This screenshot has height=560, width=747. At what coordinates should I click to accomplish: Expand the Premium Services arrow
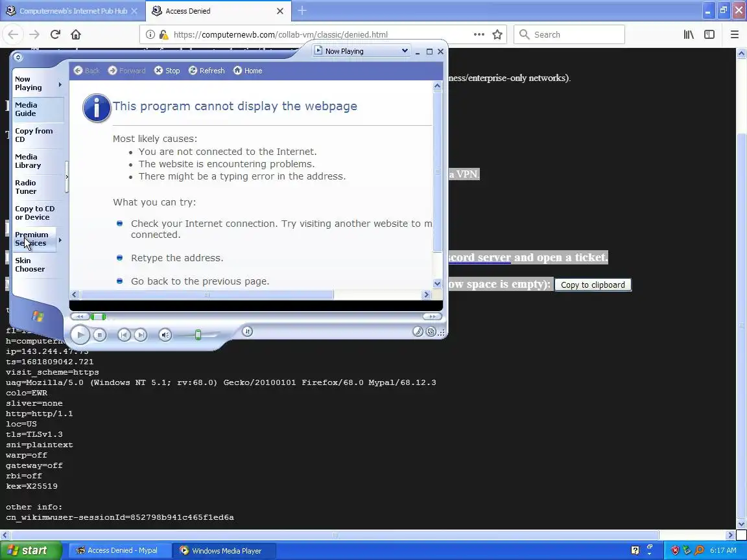(x=60, y=240)
